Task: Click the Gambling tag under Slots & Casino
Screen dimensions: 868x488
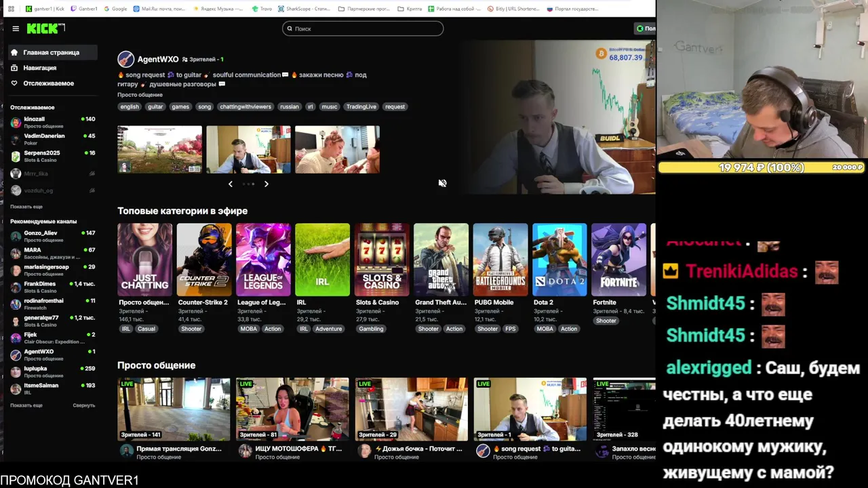Action: (371, 329)
